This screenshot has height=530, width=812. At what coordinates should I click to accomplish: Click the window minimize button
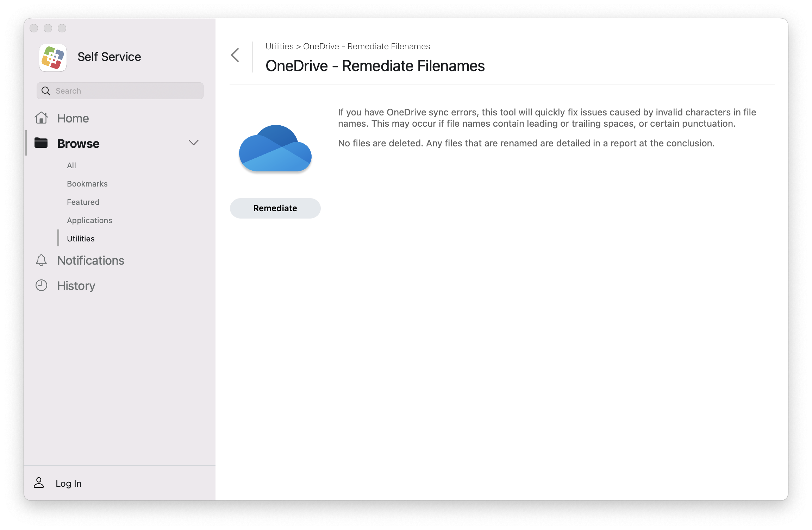(48, 28)
